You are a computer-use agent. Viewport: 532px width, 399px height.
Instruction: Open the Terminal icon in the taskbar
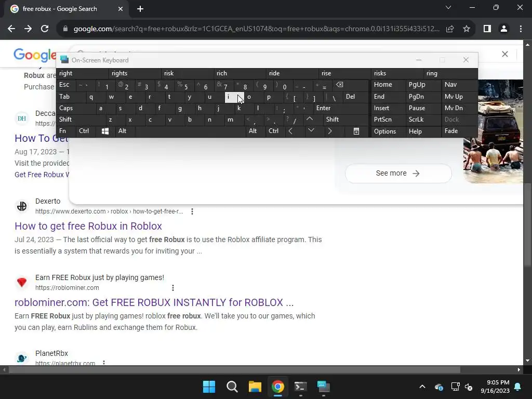point(301,387)
